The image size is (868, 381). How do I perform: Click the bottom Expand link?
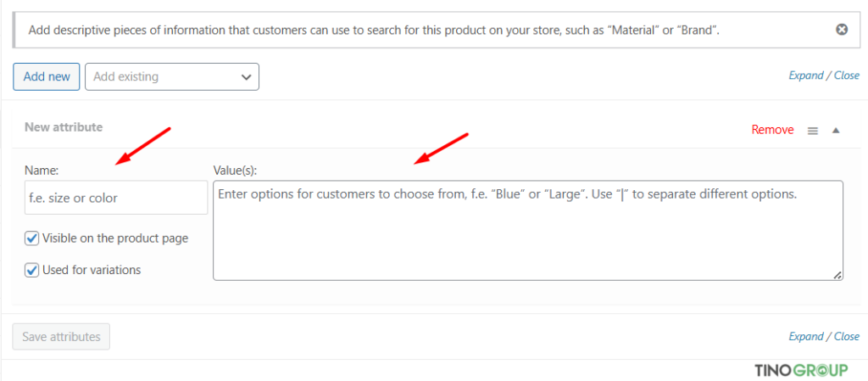pos(806,336)
